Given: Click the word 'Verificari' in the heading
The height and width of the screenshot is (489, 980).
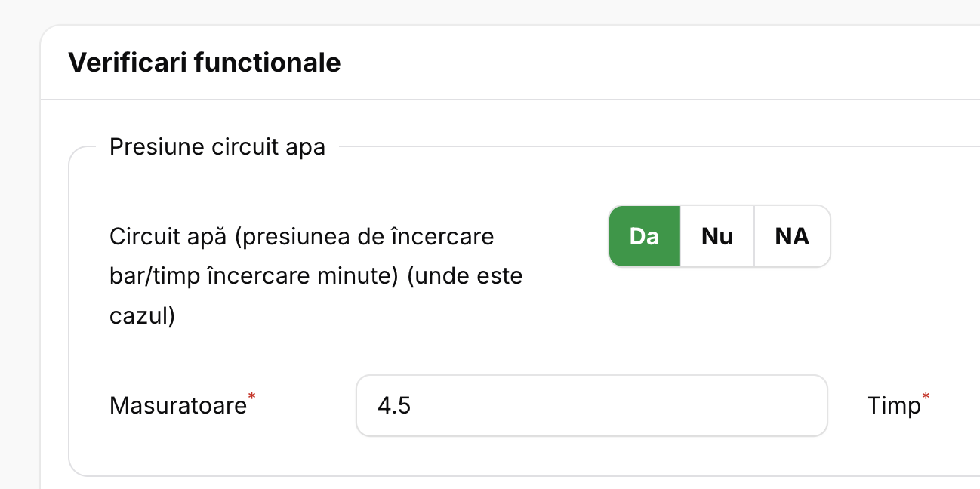Looking at the screenshot, I should 127,63.
